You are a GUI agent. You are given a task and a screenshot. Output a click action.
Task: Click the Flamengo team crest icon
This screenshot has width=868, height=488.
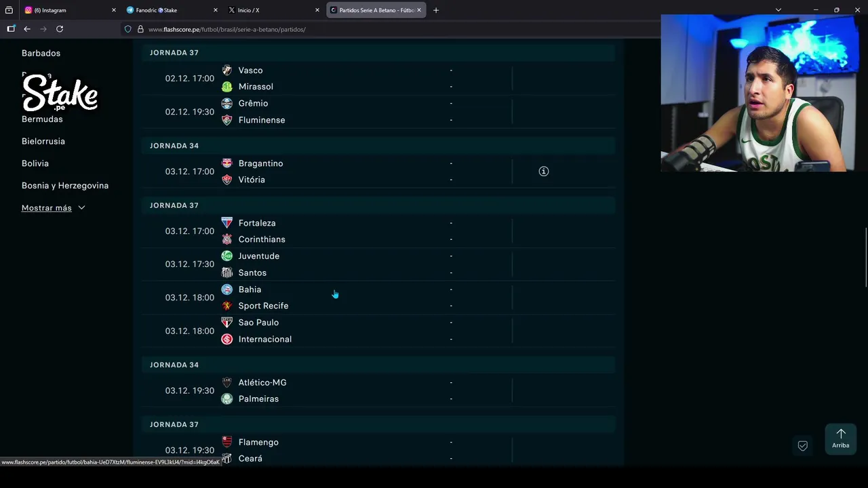tap(227, 442)
